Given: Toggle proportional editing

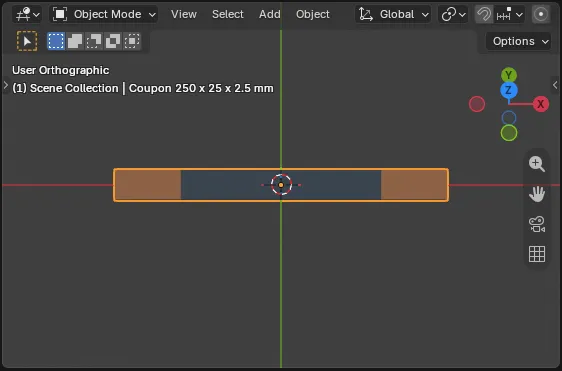Looking at the screenshot, I should coord(541,14).
